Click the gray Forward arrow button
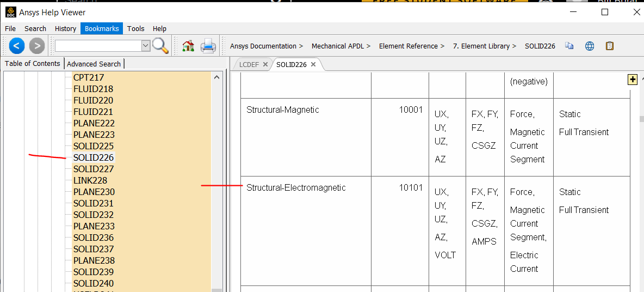 click(x=37, y=46)
